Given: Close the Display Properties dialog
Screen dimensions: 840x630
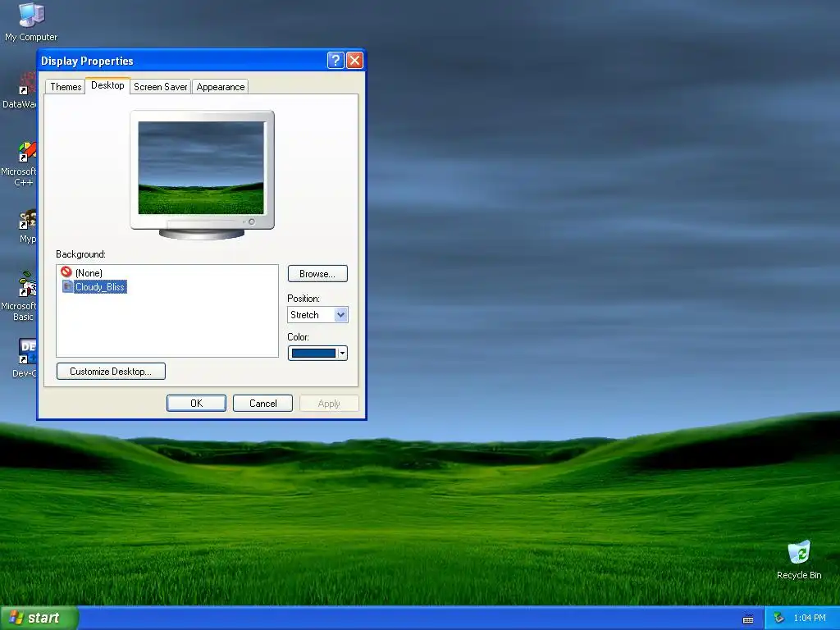Looking at the screenshot, I should coord(354,61).
